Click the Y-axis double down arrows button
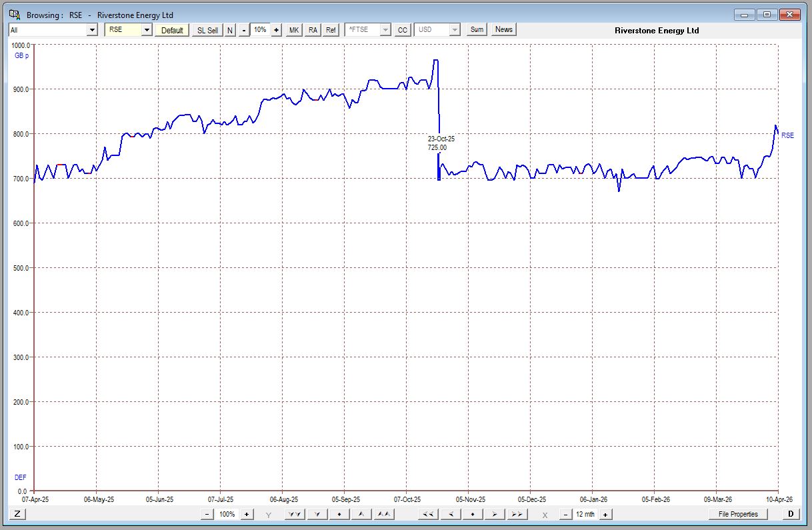Image resolution: width=812 pixels, height=530 pixels. (295, 514)
